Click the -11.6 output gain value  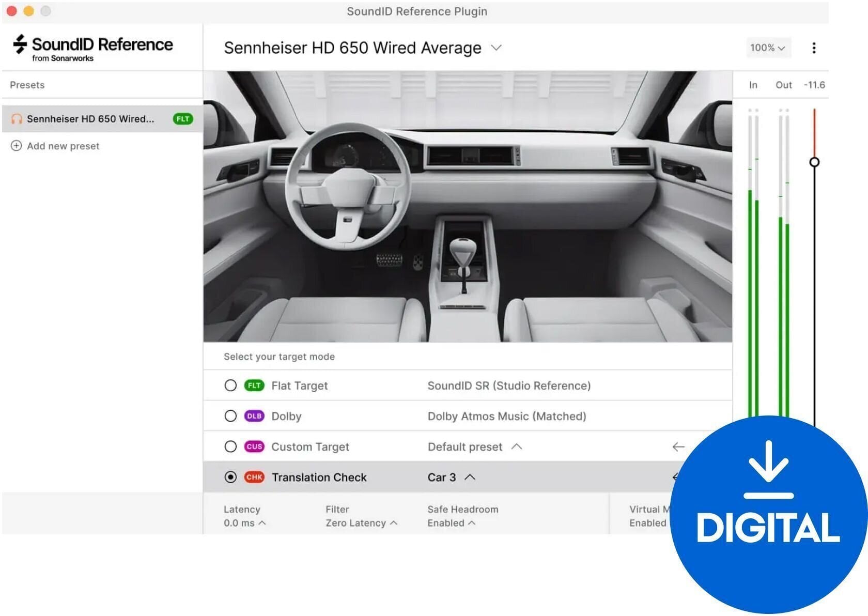pos(814,85)
